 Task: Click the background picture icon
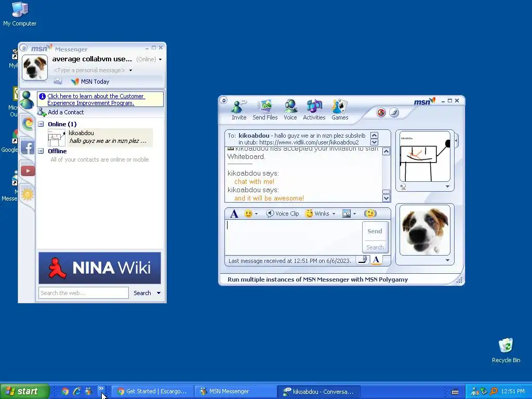click(x=347, y=214)
